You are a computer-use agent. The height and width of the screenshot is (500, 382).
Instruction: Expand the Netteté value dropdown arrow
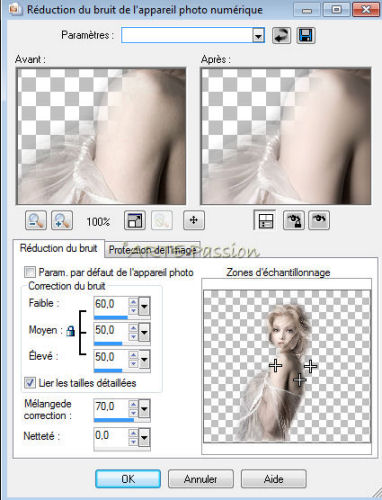[x=144, y=437]
